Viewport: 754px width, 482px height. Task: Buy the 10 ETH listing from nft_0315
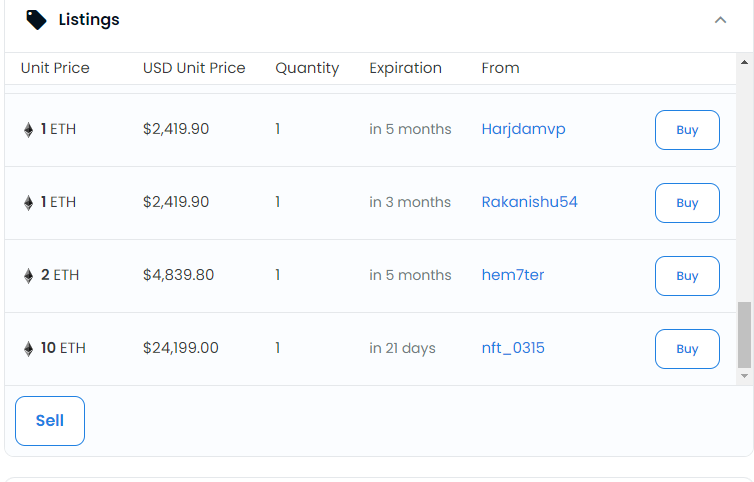coord(687,349)
